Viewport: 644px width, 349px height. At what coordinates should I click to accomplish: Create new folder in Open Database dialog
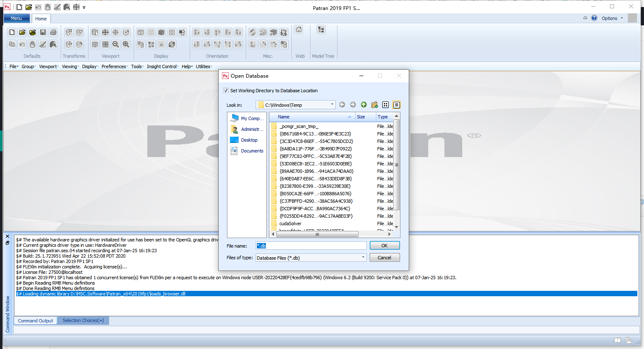click(374, 105)
